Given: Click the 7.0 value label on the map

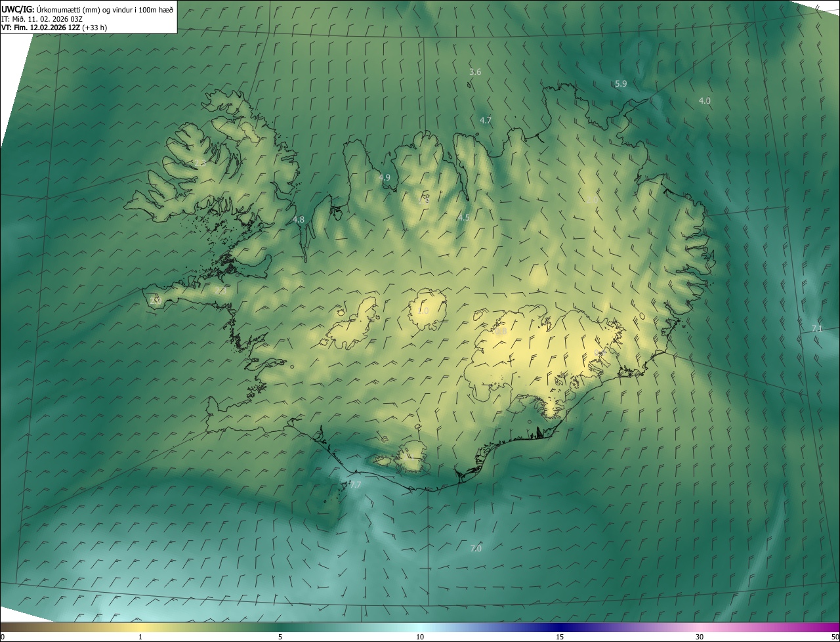Looking at the screenshot, I should click(x=476, y=548).
